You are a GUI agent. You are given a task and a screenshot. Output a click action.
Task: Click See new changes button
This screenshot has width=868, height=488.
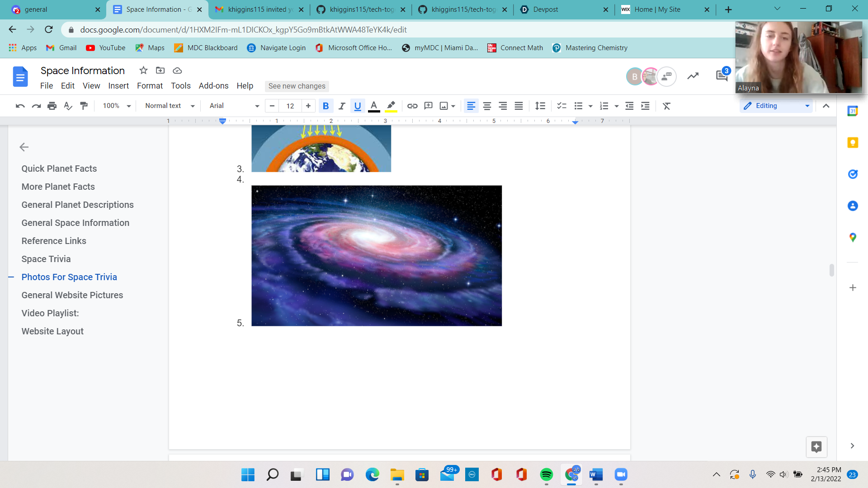[x=297, y=86]
